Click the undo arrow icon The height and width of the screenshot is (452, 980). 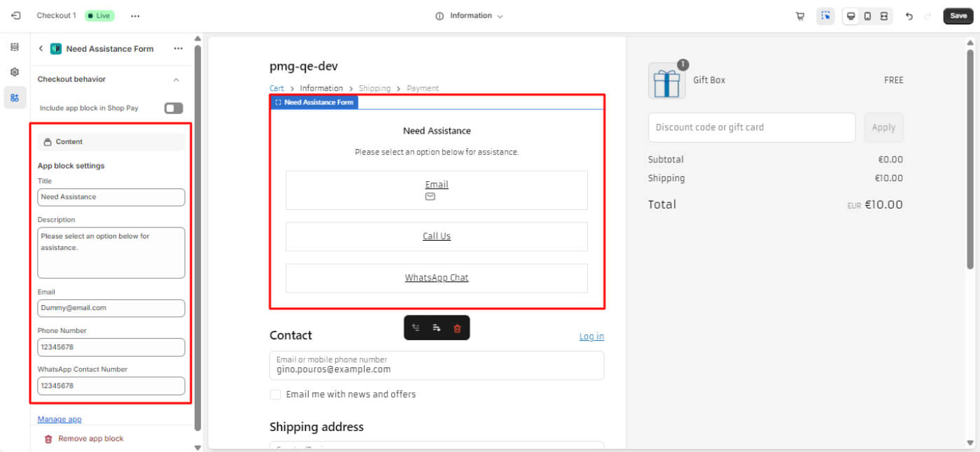(909, 16)
